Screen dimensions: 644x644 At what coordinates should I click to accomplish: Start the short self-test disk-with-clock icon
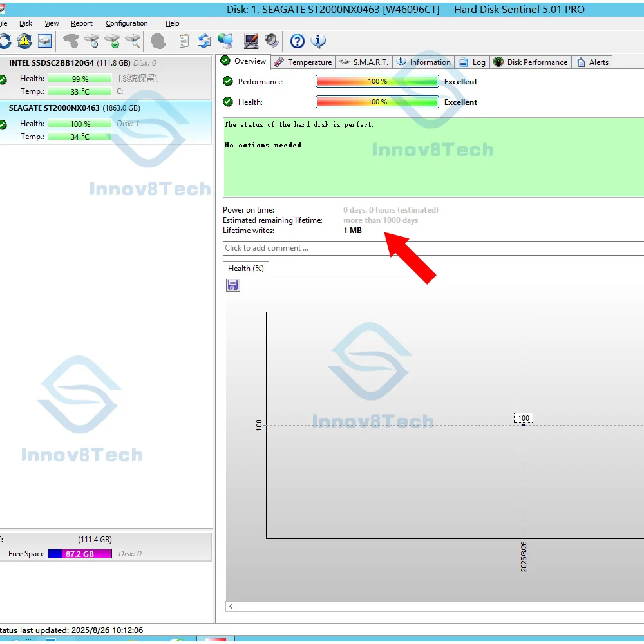pos(91,41)
